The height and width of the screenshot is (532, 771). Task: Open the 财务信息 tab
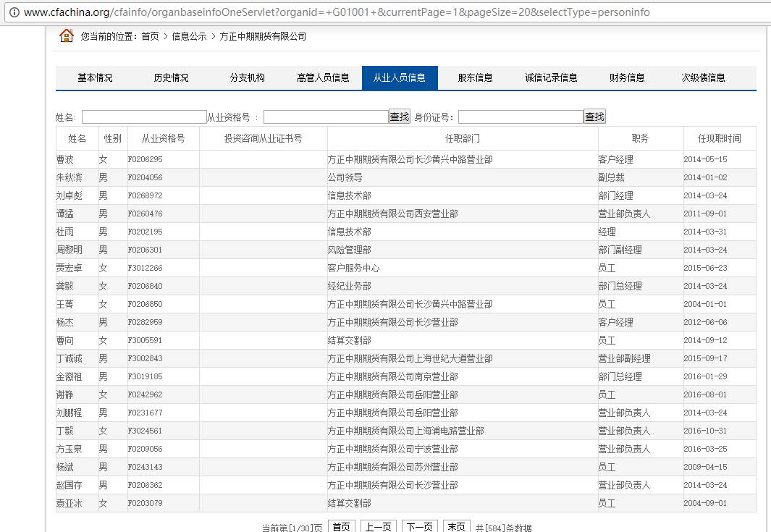coord(627,77)
